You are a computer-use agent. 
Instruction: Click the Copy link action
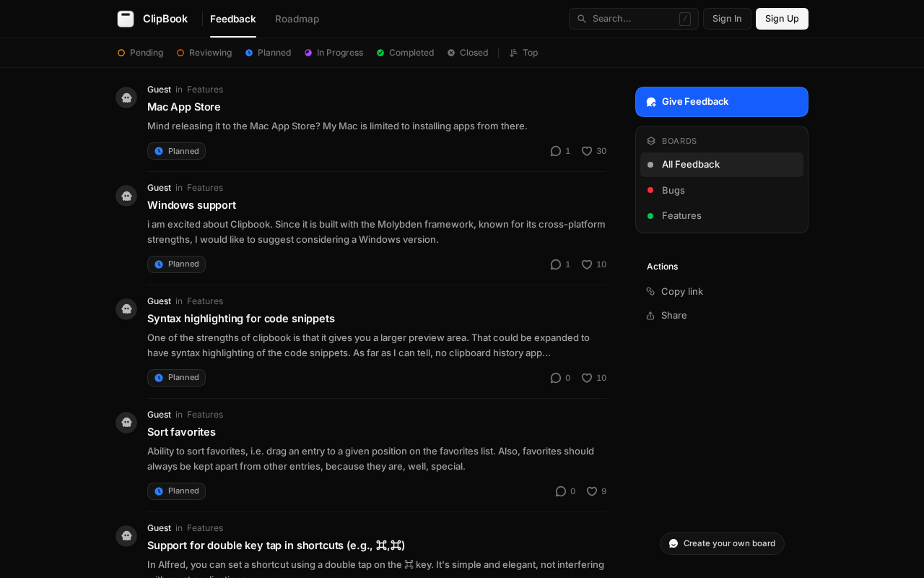[674, 291]
